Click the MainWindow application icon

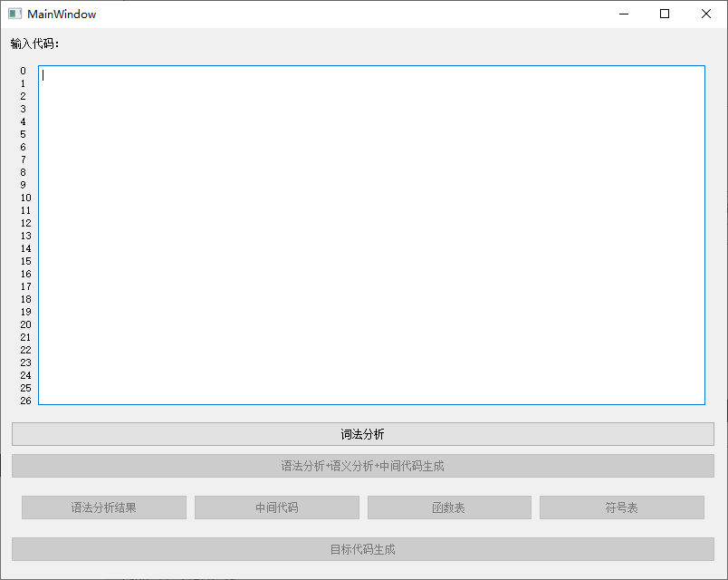14,14
